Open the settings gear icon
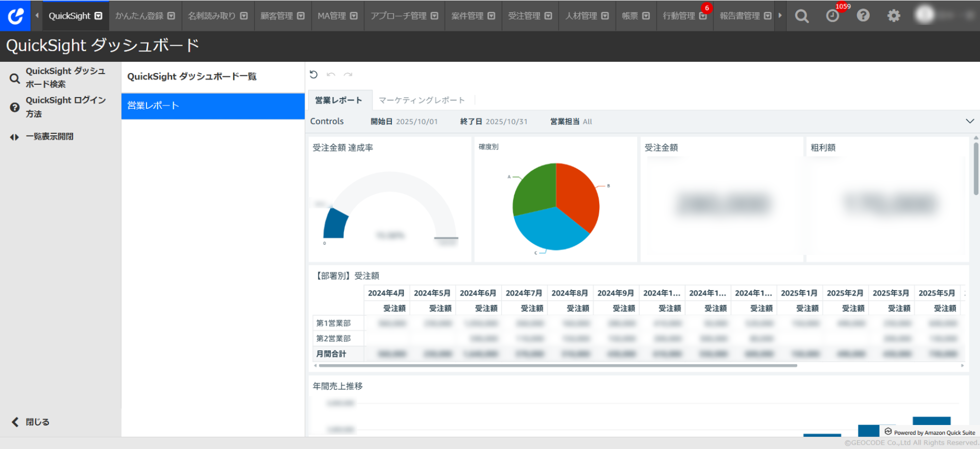Image resolution: width=980 pixels, height=449 pixels. (x=893, y=16)
